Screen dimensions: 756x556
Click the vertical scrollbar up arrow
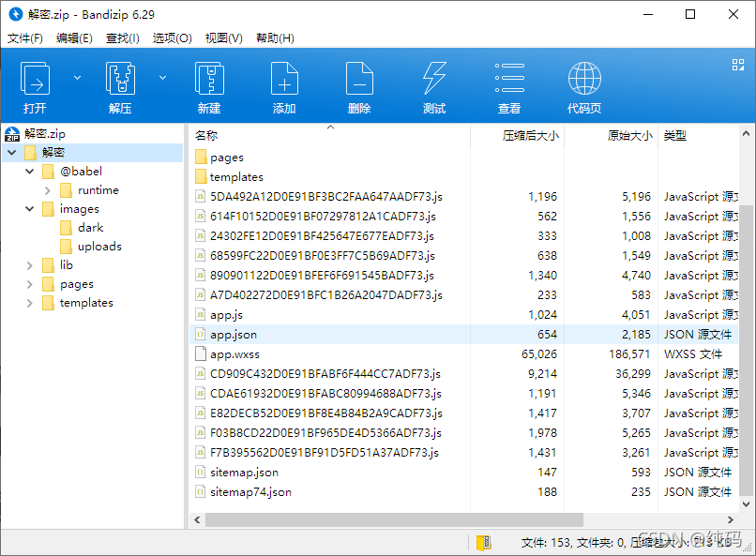click(x=746, y=133)
